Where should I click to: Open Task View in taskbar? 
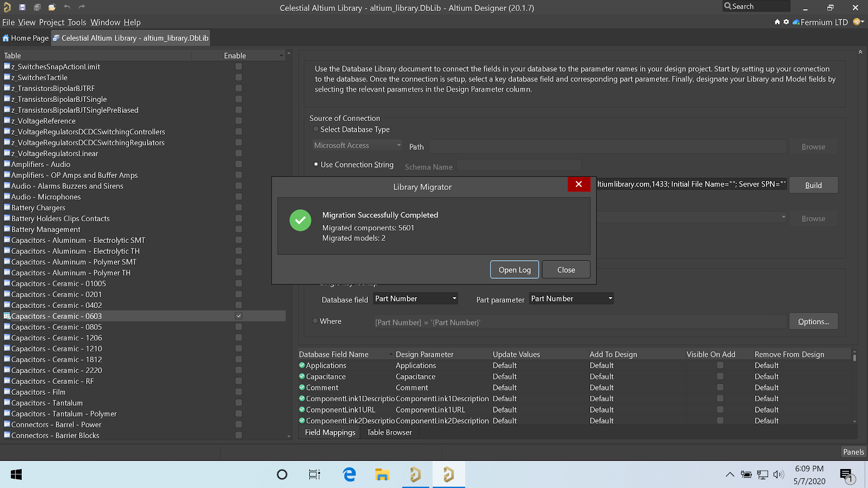(315, 474)
